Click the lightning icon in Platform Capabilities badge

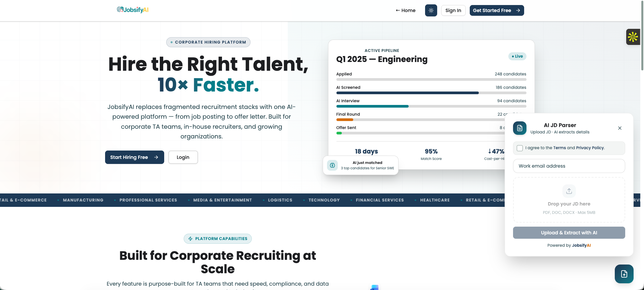tap(190, 239)
